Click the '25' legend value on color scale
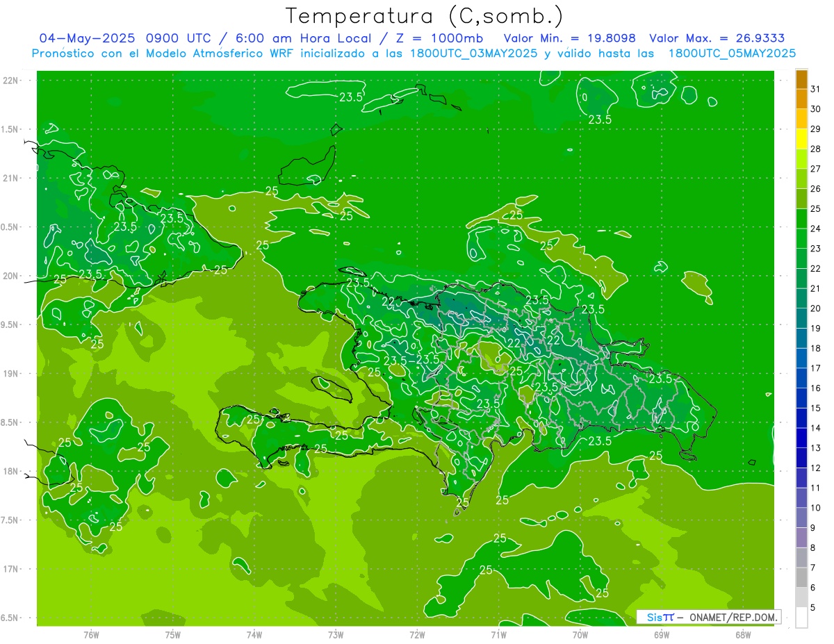 click(816, 209)
